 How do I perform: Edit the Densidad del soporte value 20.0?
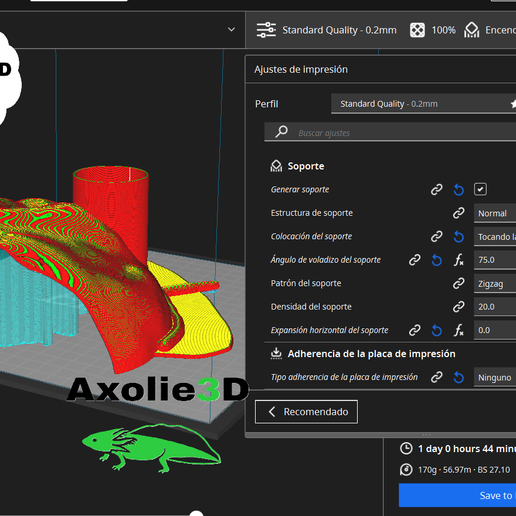[x=495, y=307]
